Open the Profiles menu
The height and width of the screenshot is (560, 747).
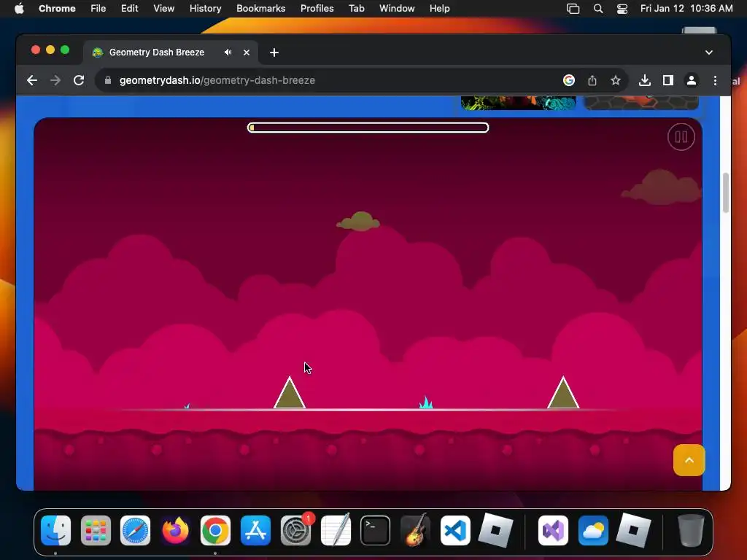317,9
